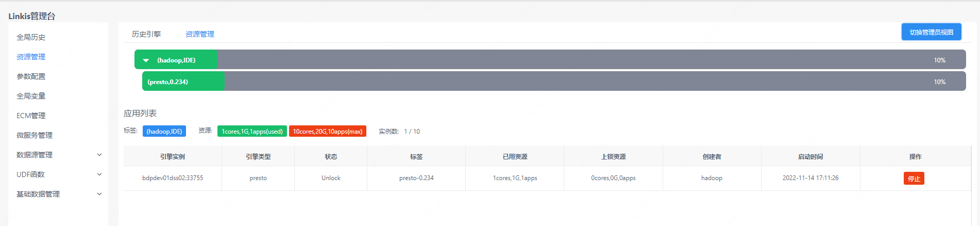Click the 切换管理员视图 button

931,32
